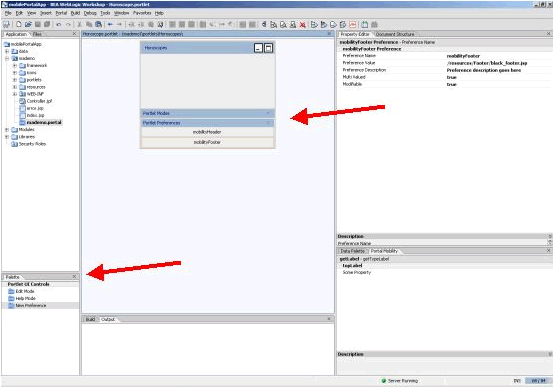
Task: Click the Open folder toolbar icon
Action: pyautogui.click(x=28, y=24)
